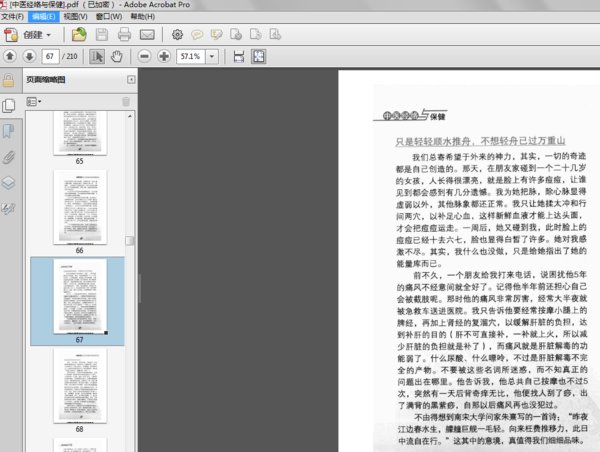Collapse the 页面缩略图 panel

tap(131, 80)
